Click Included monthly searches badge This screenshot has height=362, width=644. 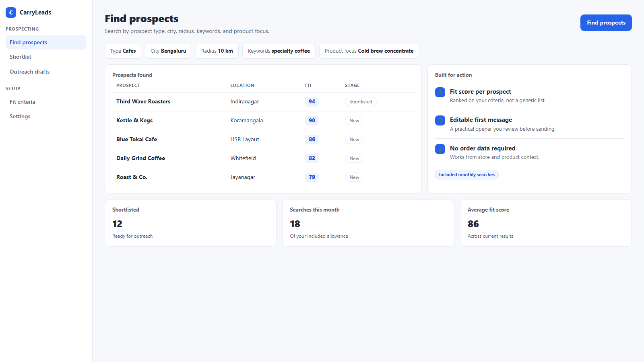467,175
